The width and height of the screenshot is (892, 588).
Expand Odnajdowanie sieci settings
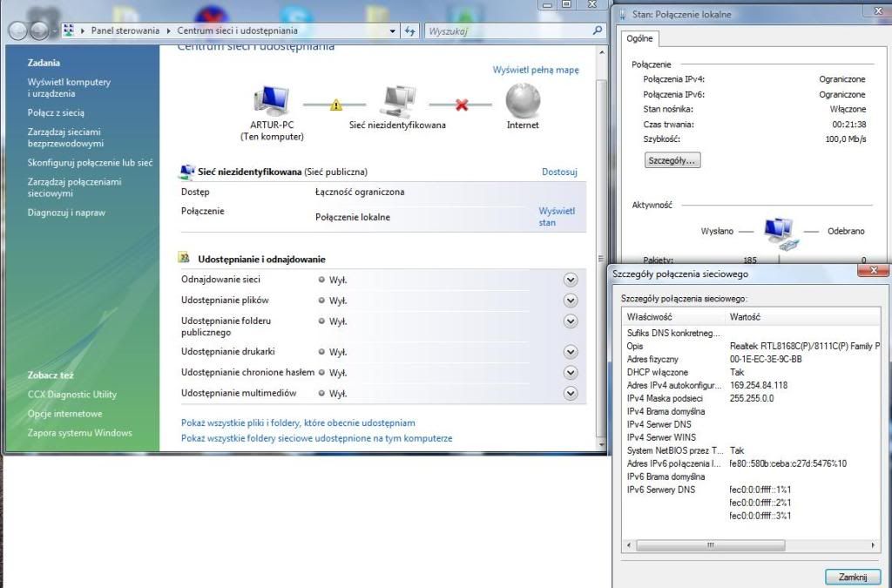pos(571,280)
